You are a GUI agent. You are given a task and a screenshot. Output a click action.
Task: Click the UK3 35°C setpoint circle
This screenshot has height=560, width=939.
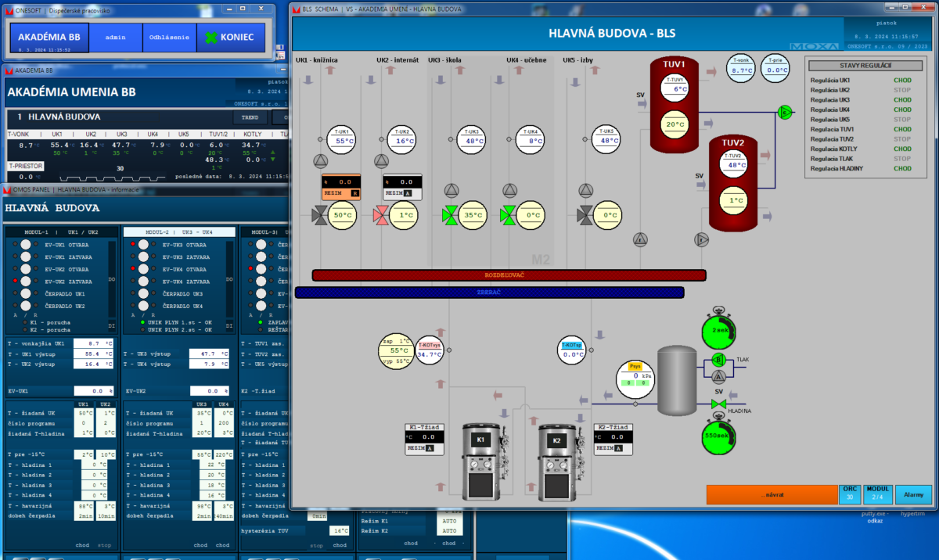click(x=472, y=215)
